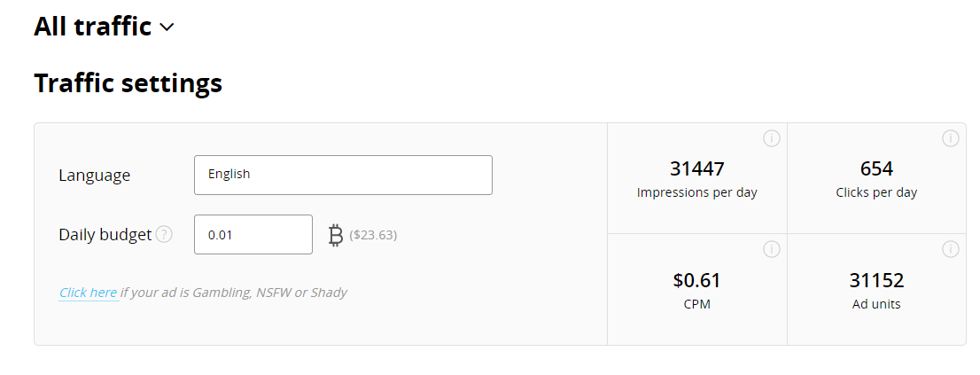Click the ($23.63) dollar conversion text
The height and width of the screenshot is (375, 980).
[x=373, y=235]
